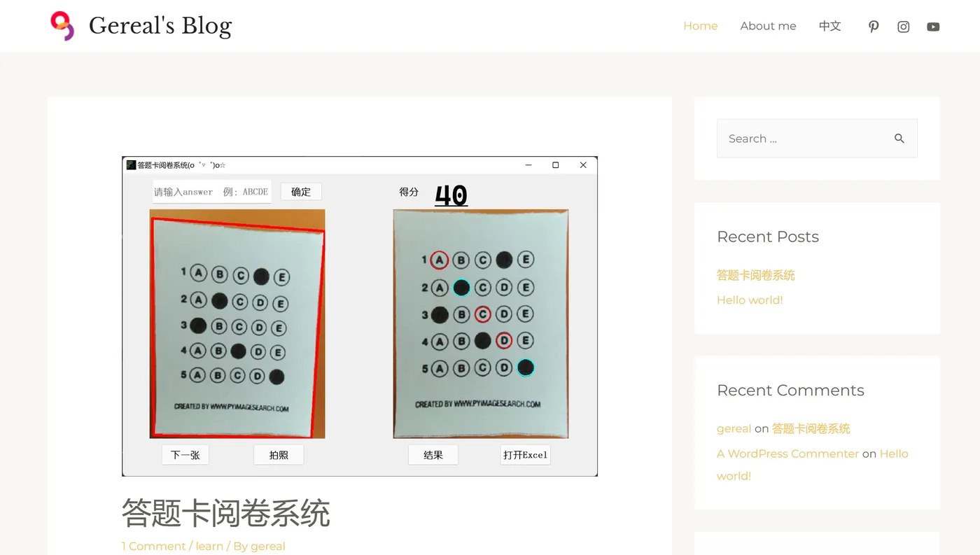The width and height of the screenshot is (980, 555).
Task: Click author link gereal below post title
Action: click(268, 546)
